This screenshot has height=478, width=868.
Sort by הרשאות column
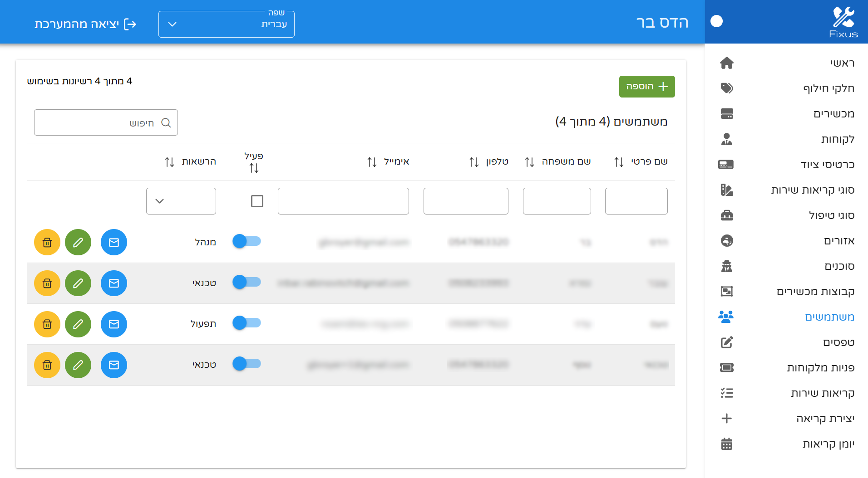click(169, 162)
